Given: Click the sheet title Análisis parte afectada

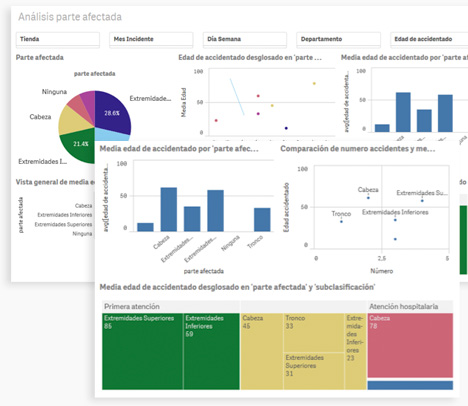Looking at the screenshot, I should (x=70, y=17).
